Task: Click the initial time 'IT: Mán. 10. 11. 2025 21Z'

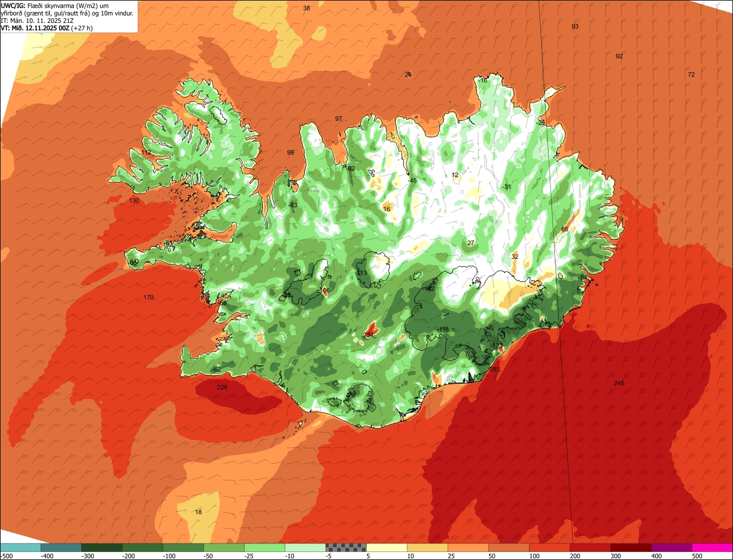Action: pos(38,20)
